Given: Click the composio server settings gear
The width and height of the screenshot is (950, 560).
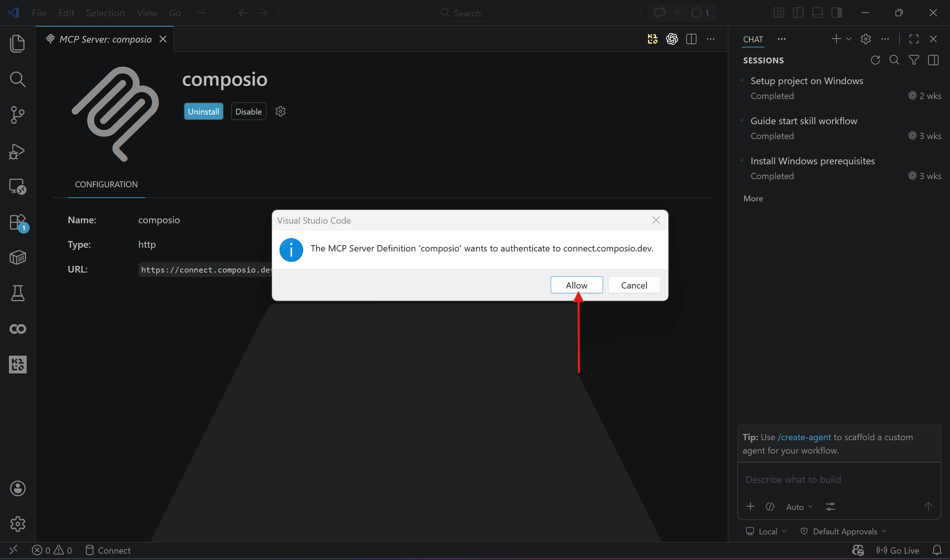Looking at the screenshot, I should pos(280,111).
